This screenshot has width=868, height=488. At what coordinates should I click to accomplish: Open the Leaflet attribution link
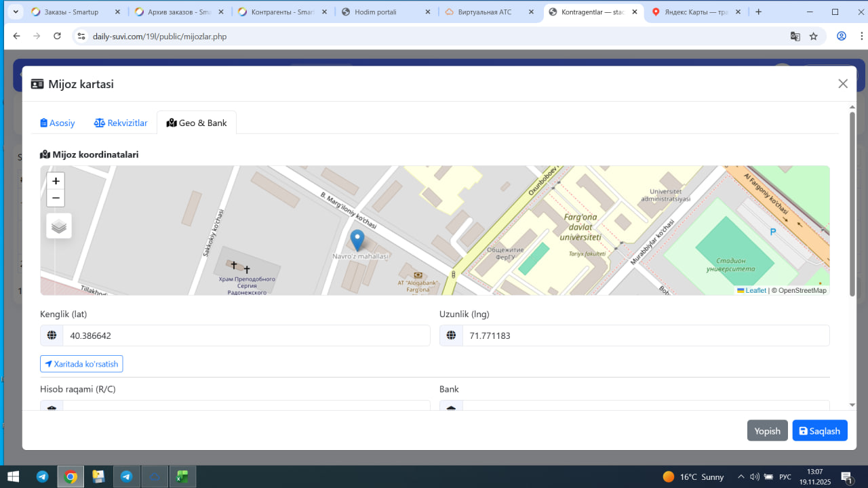[x=755, y=290]
